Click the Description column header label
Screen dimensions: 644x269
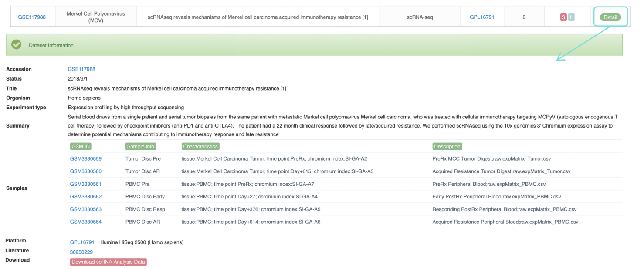[x=447, y=147]
